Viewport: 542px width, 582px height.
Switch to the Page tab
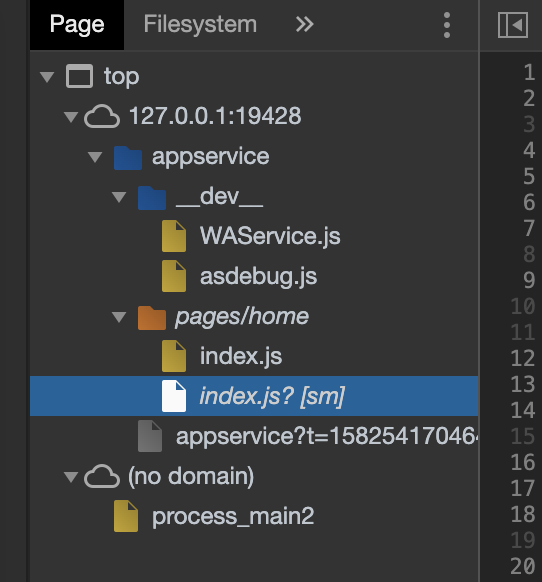pyautogui.click(x=77, y=24)
